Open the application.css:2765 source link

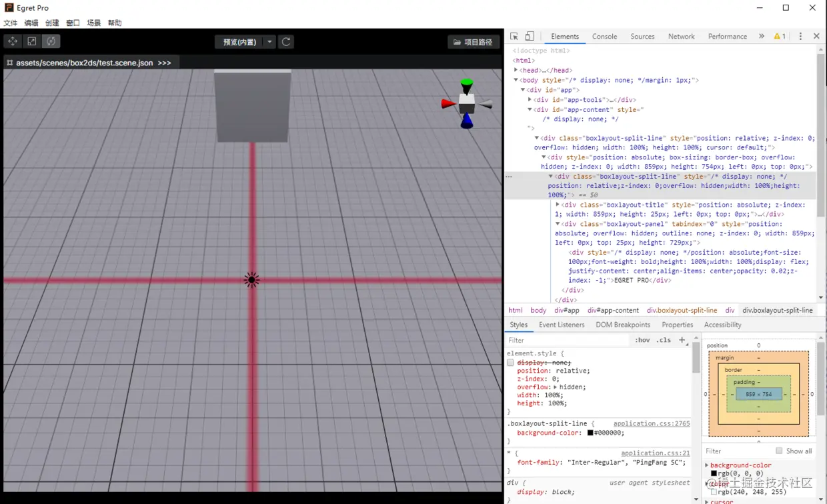(x=652, y=423)
